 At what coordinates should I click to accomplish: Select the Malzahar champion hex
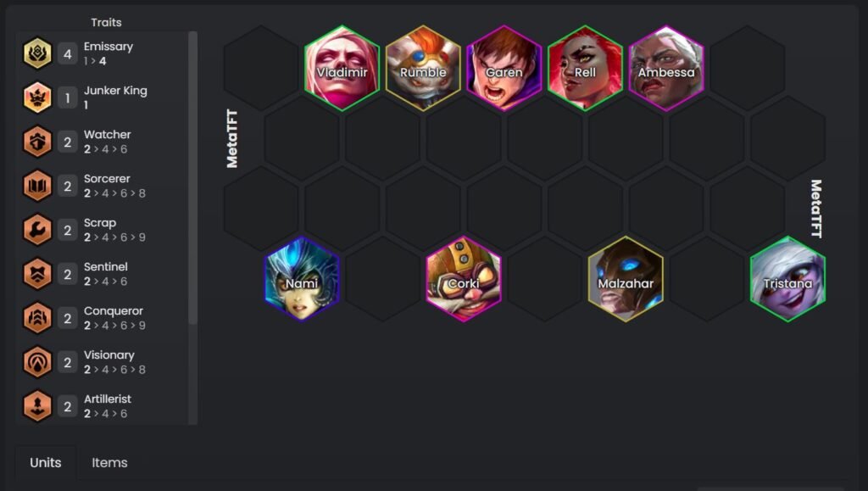point(626,279)
